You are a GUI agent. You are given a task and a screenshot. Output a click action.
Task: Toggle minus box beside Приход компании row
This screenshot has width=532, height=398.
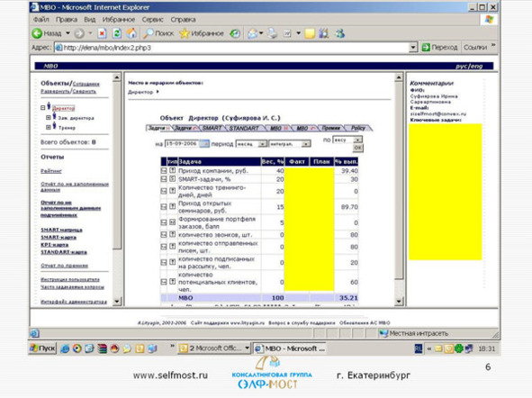tap(164, 171)
